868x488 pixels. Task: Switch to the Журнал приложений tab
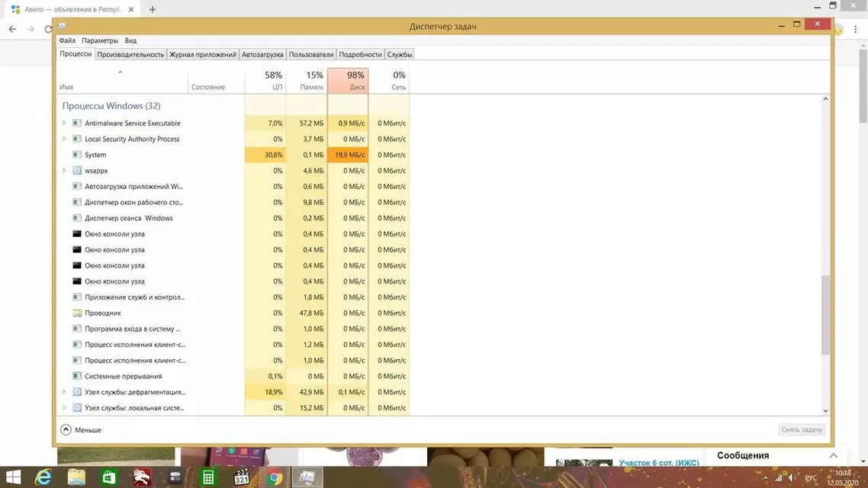(203, 54)
